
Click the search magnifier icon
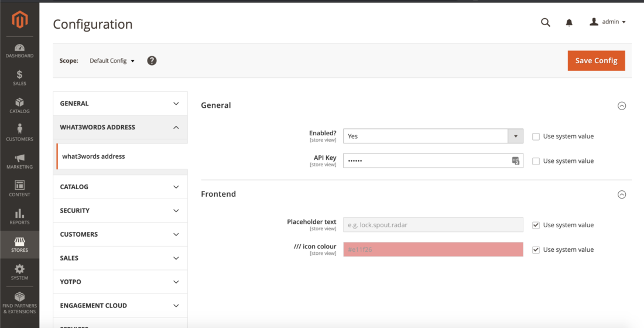[x=546, y=23]
